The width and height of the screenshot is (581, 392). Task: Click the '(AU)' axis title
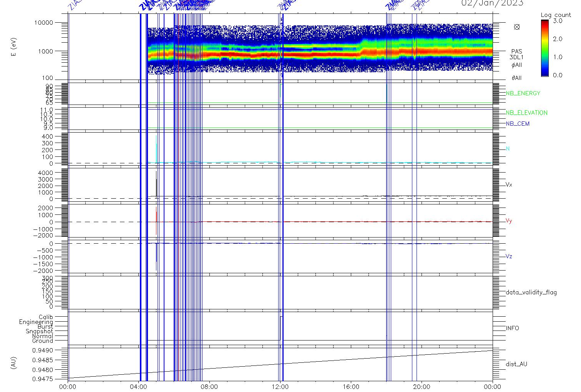click(14, 364)
